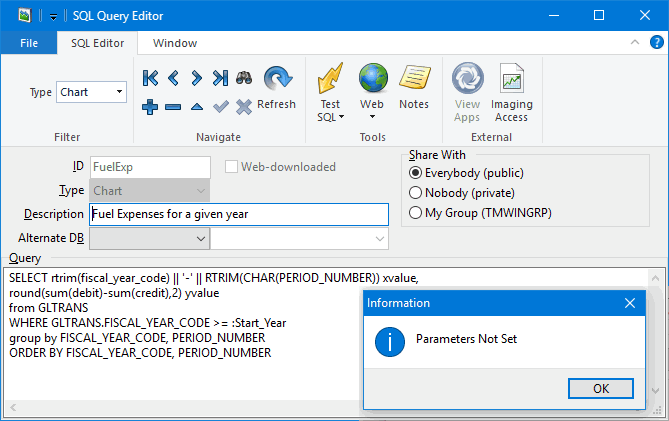The width and height of the screenshot is (669, 421).
Task: Open the help question mark icon
Action: (657, 42)
